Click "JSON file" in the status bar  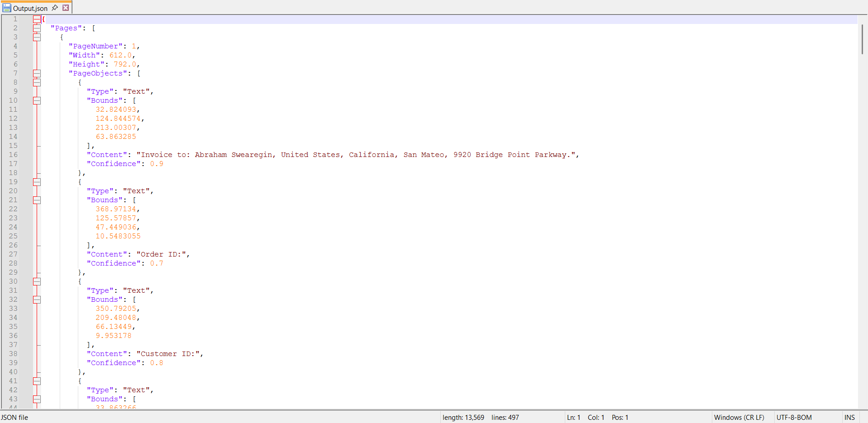[14, 418]
